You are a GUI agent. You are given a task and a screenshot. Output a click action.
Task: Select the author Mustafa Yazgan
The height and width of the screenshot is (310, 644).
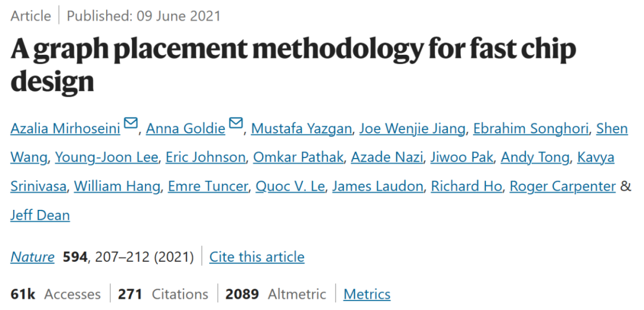302,129
